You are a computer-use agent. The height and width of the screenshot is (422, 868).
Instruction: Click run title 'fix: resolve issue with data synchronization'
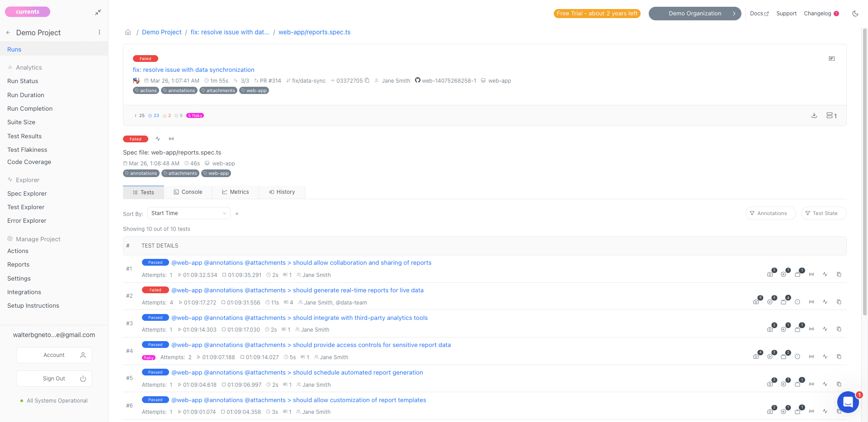click(x=193, y=70)
